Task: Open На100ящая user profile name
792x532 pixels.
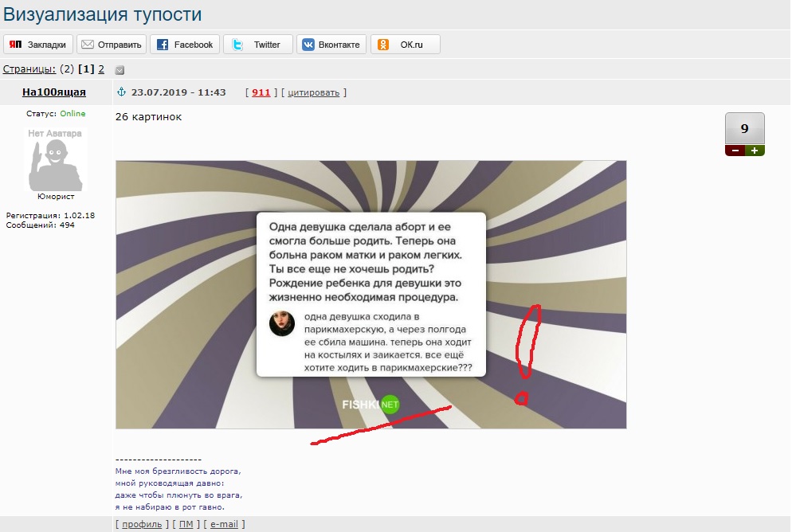Action: click(x=54, y=92)
